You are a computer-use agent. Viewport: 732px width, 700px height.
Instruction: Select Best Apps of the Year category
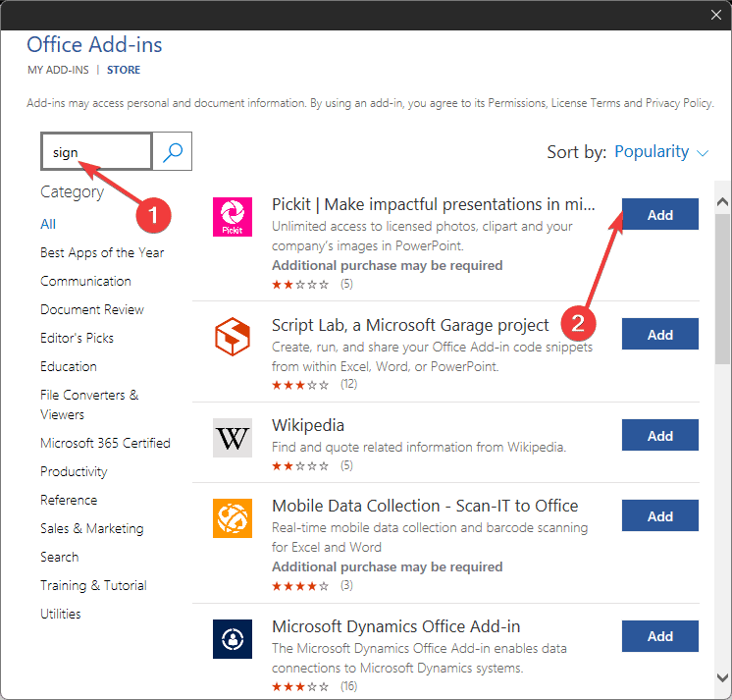tap(102, 252)
